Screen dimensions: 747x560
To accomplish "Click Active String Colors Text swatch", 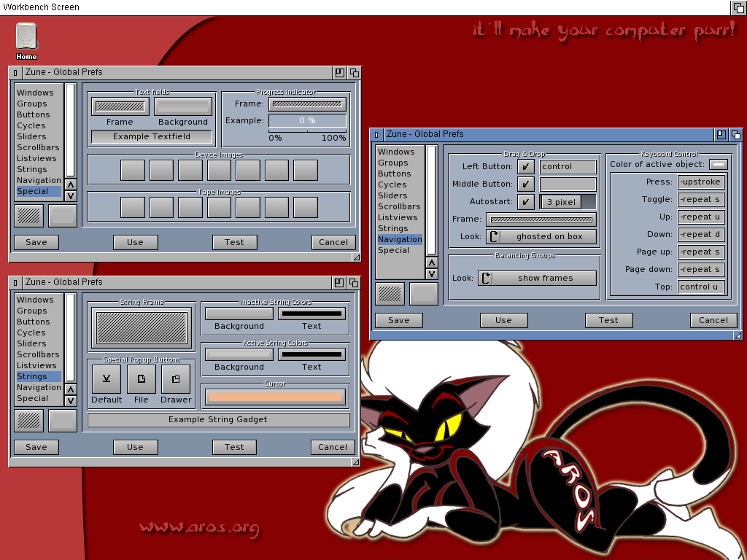I will coord(312,355).
